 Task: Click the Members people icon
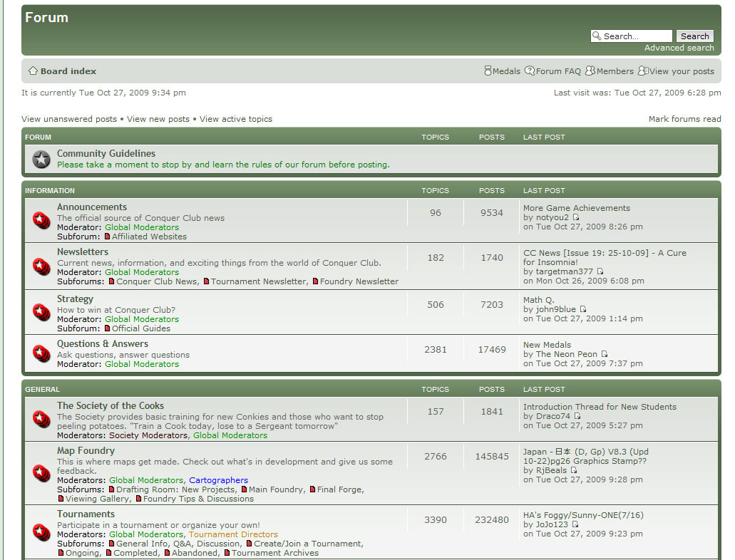coord(590,71)
